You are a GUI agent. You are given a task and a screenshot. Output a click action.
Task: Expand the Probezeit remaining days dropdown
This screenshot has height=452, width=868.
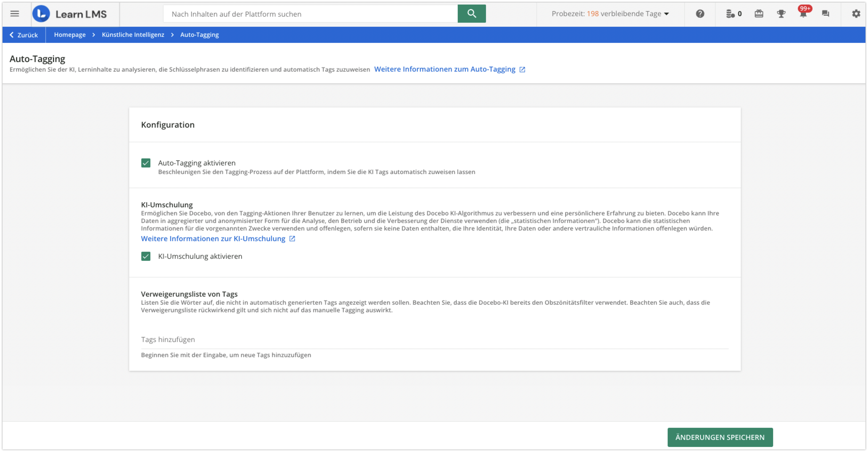(x=610, y=14)
